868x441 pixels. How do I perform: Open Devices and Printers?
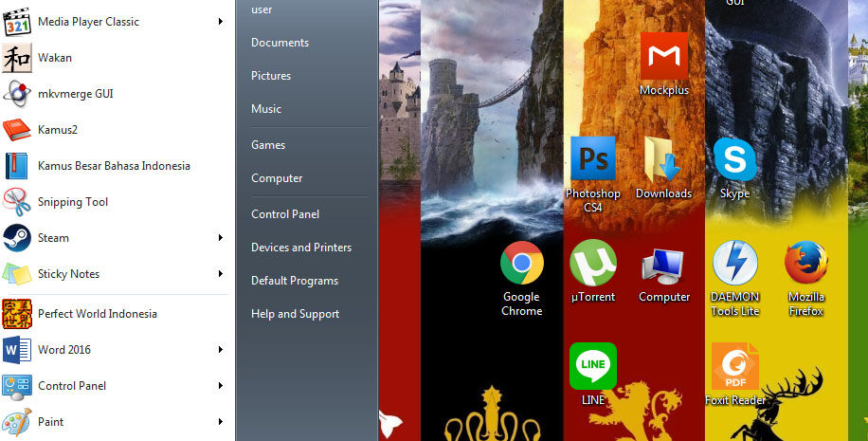pyautogui.click(x=301, y=248)
